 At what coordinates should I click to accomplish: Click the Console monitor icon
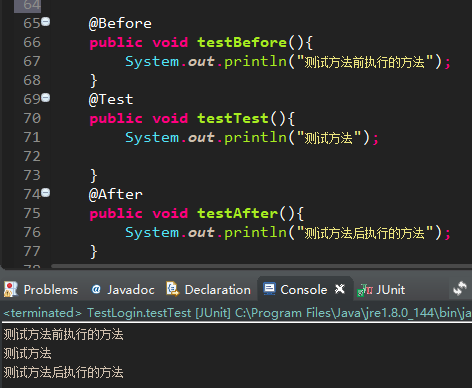269,289
